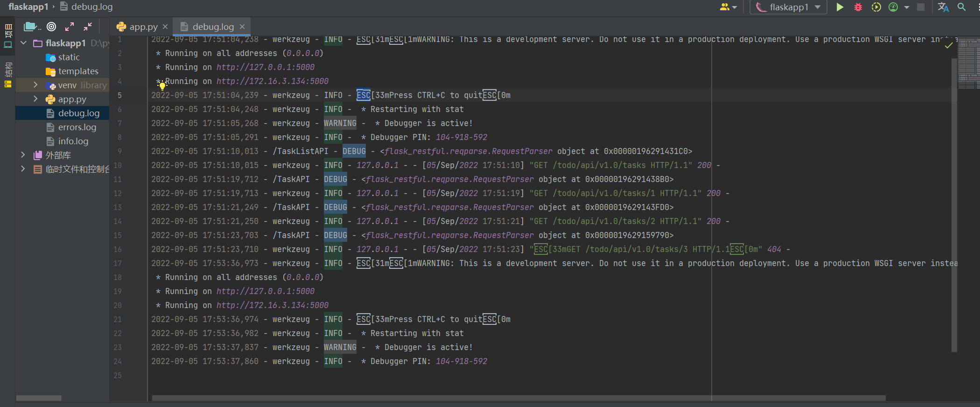The image size is (980, 407).
Task: Click the profiler gauge icon
Action: click(893, 7)
